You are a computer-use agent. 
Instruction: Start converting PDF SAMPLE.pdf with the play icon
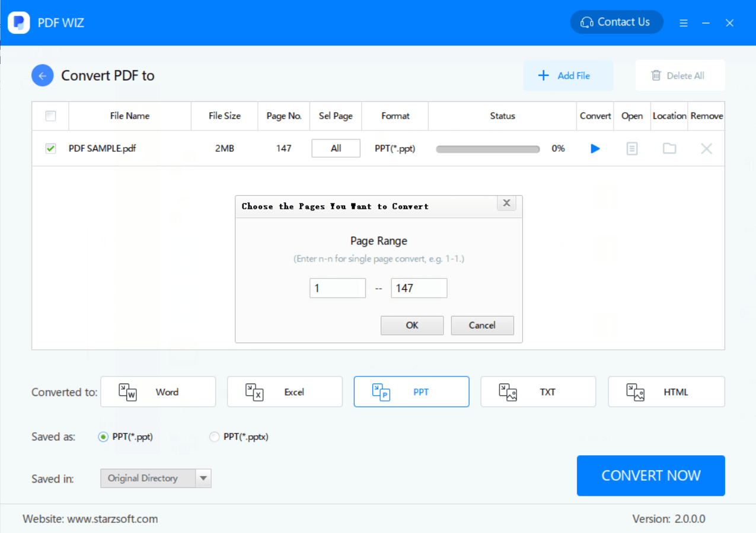tap(595, 149)
